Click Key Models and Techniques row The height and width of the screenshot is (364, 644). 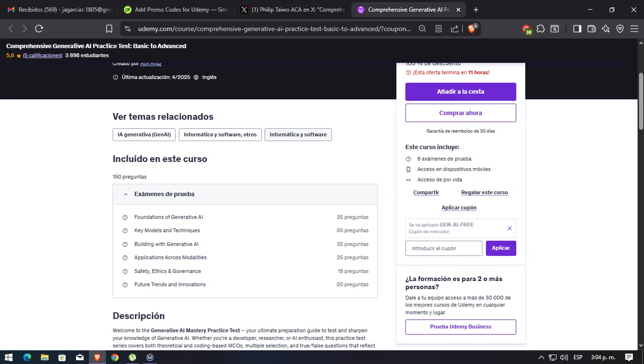click(245, 230)
